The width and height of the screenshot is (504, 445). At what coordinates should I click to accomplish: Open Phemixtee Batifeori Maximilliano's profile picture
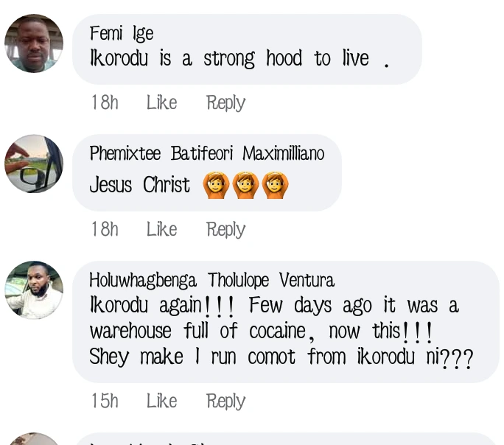click(34, 164)
